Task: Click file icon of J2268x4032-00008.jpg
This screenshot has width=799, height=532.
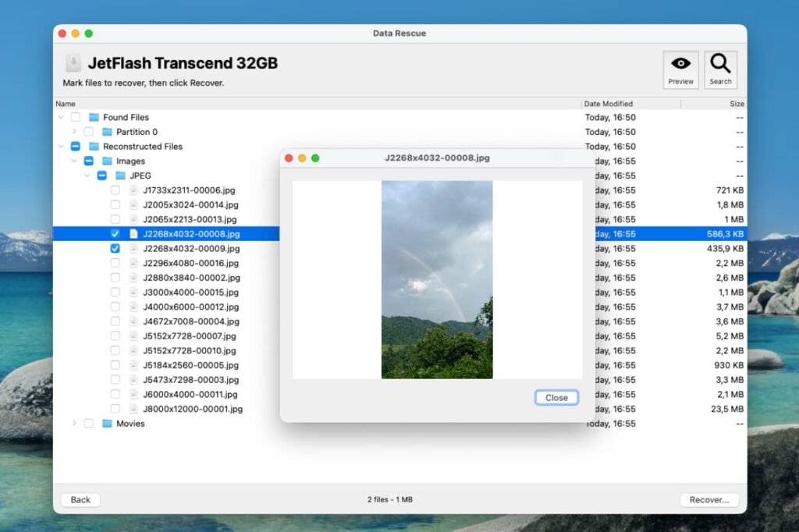Action: click(133, 234)
